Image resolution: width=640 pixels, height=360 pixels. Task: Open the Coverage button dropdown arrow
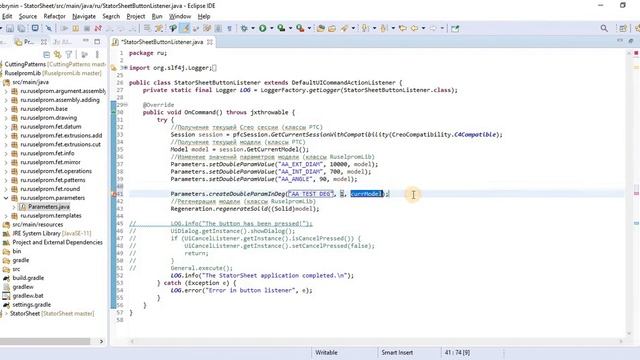pos(291,28)
